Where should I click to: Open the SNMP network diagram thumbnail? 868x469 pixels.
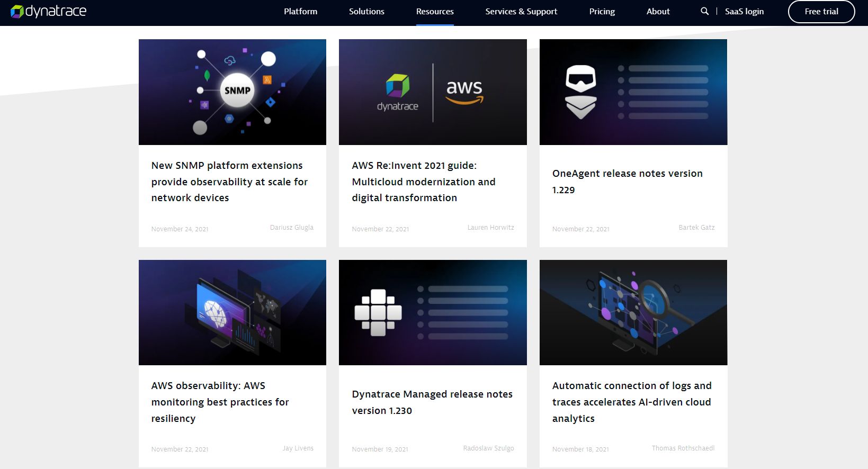(x=232, y=92)
